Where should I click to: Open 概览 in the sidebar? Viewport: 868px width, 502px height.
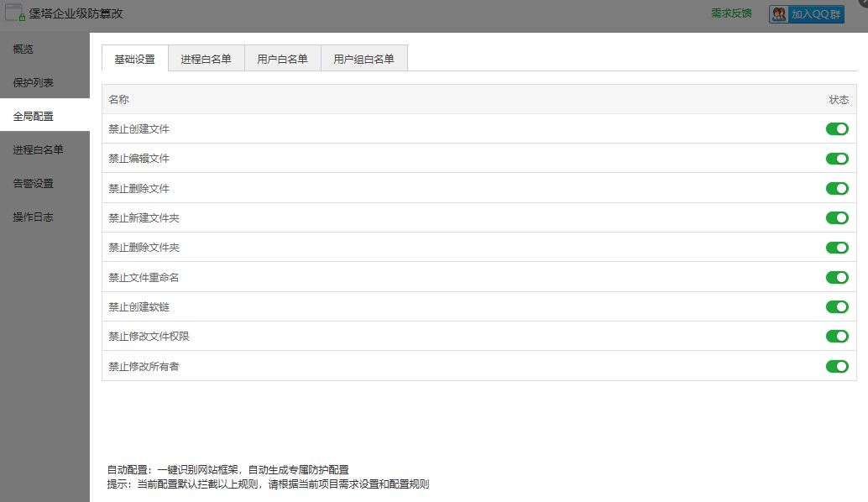24,50
